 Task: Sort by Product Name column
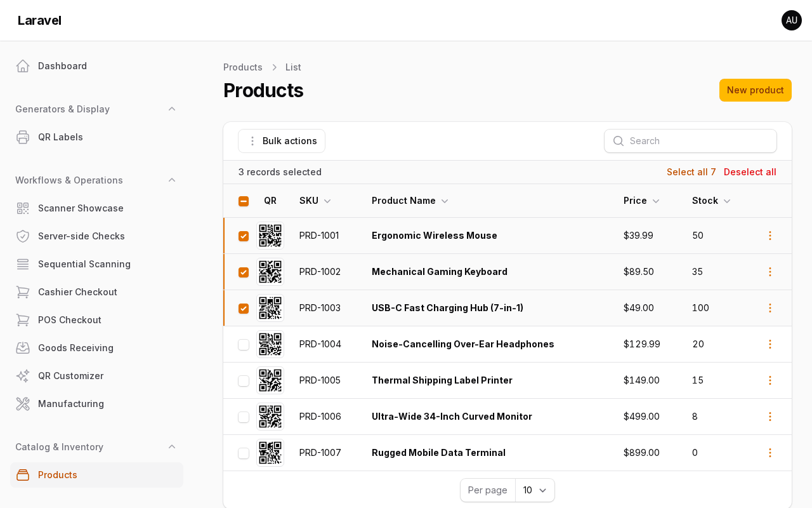(410, 201)
